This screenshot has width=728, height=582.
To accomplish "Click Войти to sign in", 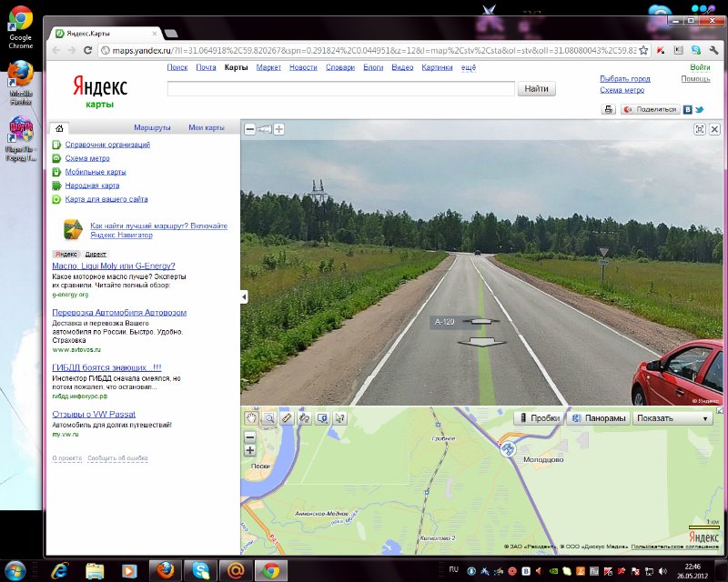I will point(700,67).
